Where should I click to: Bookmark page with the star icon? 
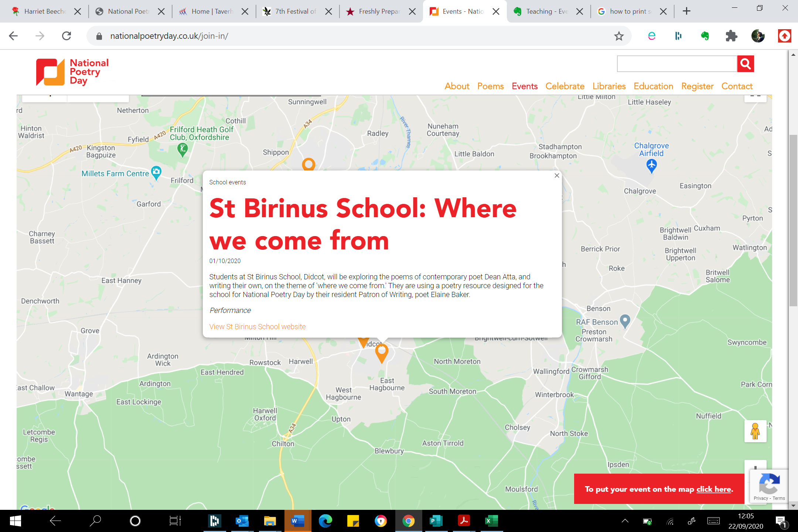pyautogui.click(x=619, y=36)
